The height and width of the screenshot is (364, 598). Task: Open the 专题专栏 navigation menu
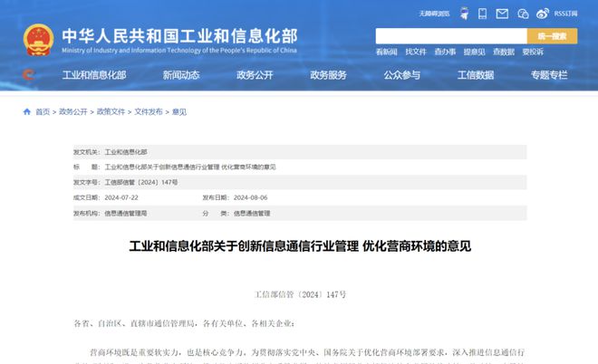pyautogui.click(x=549, y=75)
